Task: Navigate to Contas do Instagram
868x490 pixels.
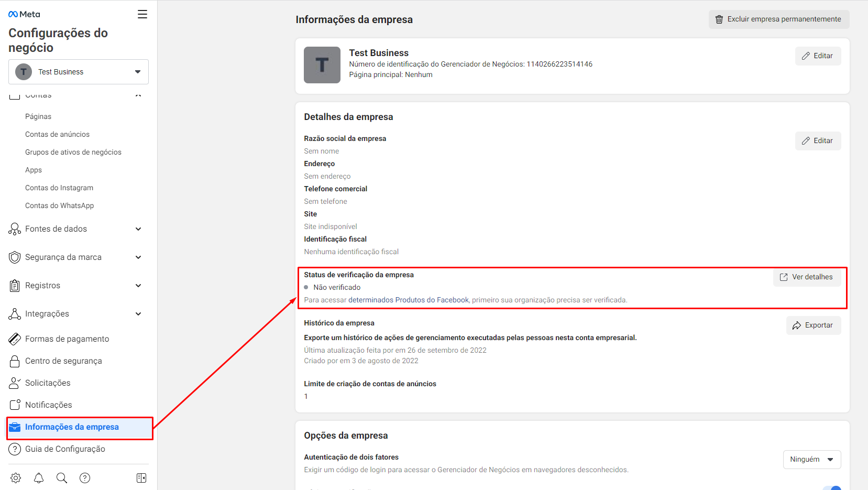Action: (59, 188)
